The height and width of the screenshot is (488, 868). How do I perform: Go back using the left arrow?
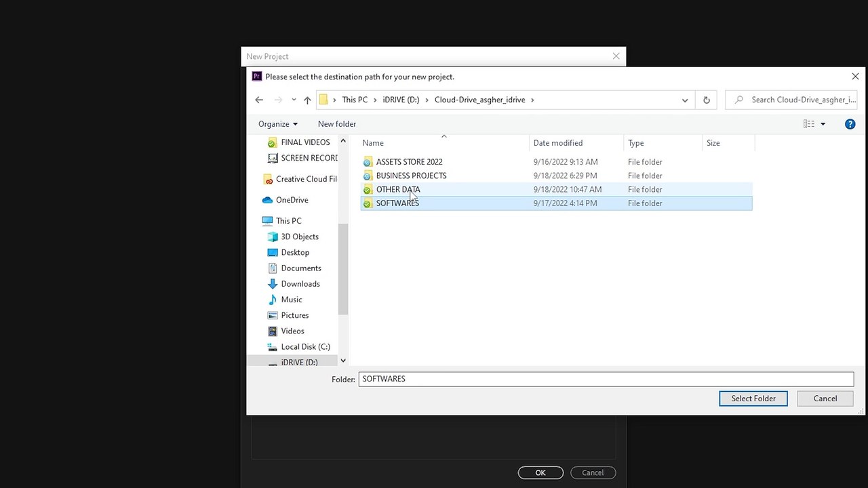click(259, 100)
